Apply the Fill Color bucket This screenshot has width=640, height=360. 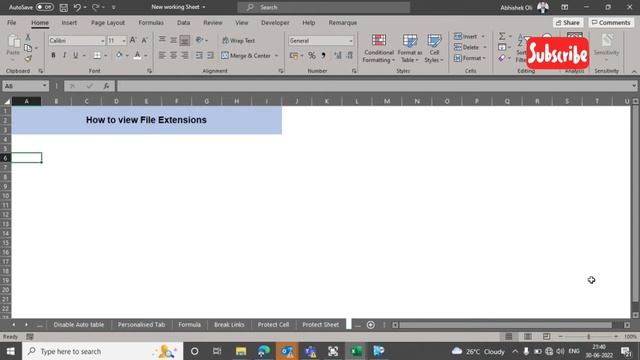pos(119,55)
